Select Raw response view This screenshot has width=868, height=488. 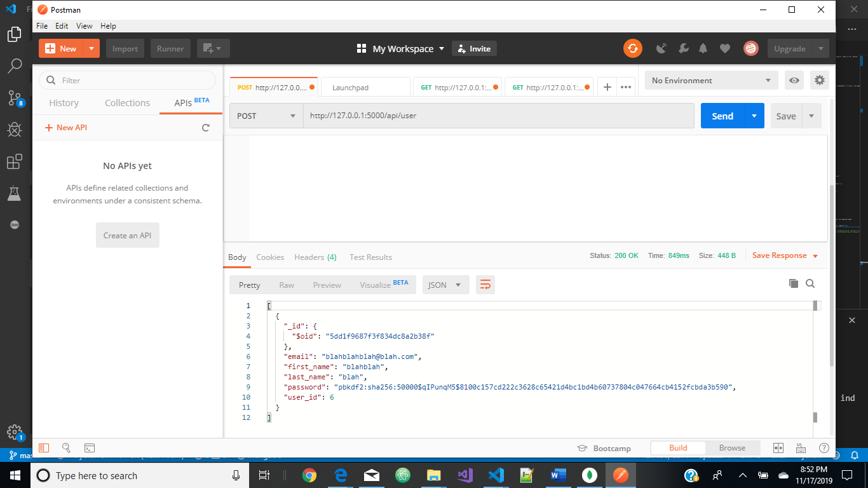(x=287, y=285)
